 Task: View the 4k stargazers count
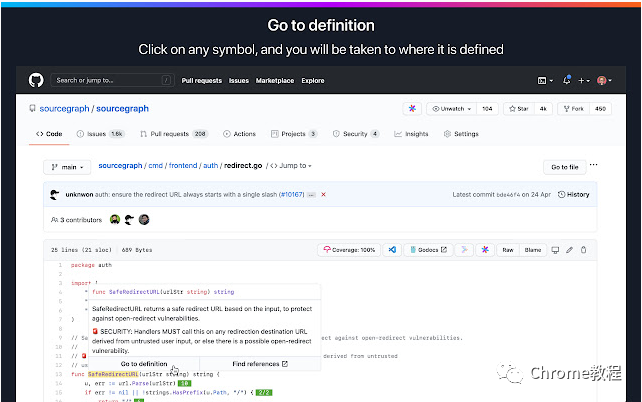[x=543, y=108]
